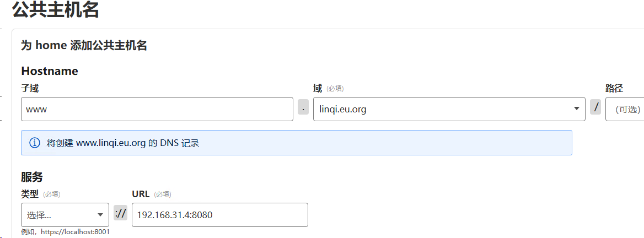Viewport: 644px width, 238px height.
Task: Click the 公共主机名 page heading
Action: tap(55, 10)
